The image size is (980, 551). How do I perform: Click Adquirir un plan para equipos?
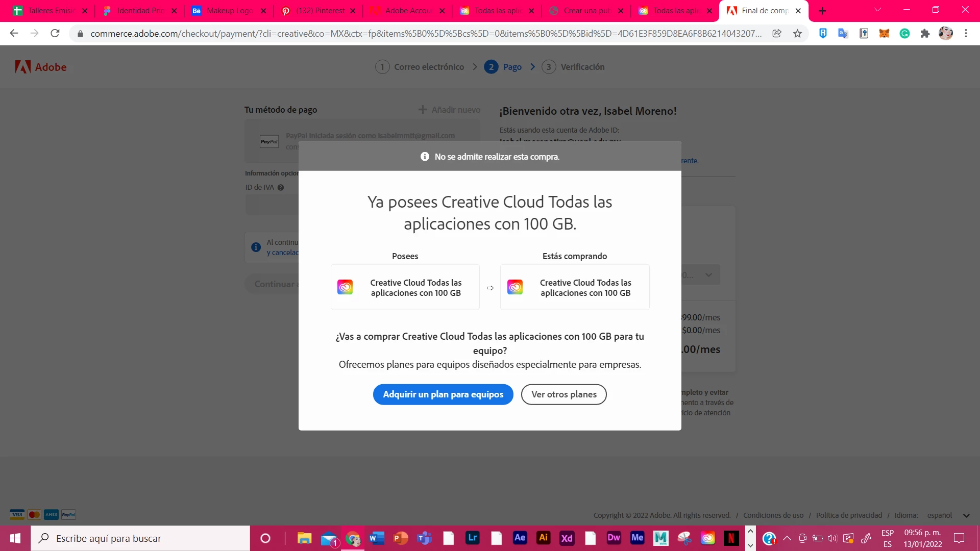pos(443,394)
